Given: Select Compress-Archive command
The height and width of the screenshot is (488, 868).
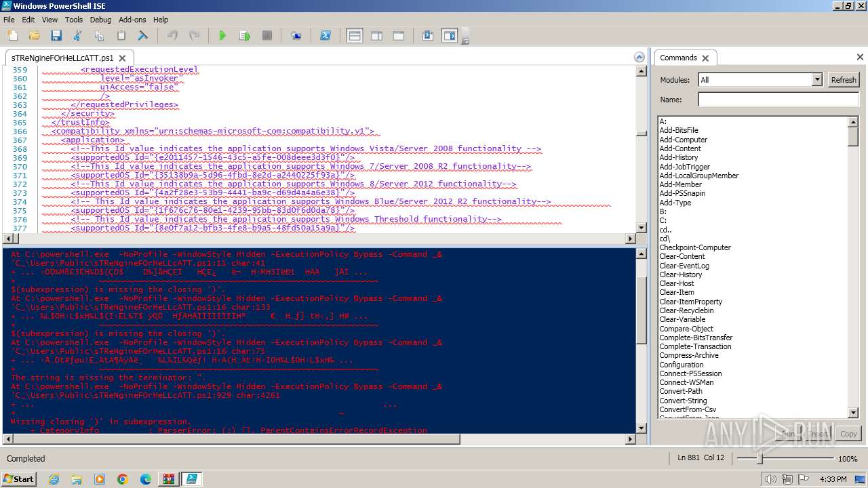Looking at the screenshot, I should point(689,355).
